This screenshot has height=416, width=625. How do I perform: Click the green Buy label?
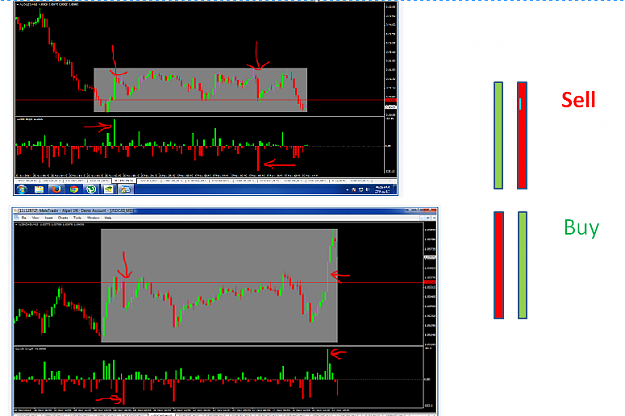(582, 228)
